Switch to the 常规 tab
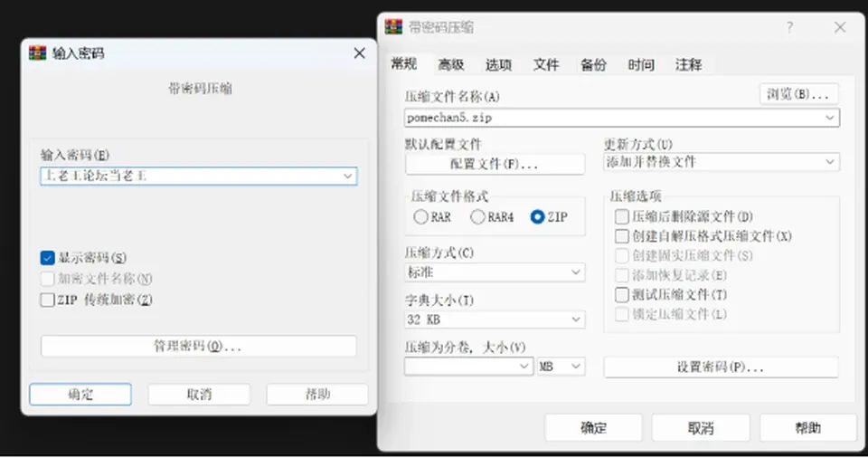This screenshot has width=868, height=458. (403, 63)
